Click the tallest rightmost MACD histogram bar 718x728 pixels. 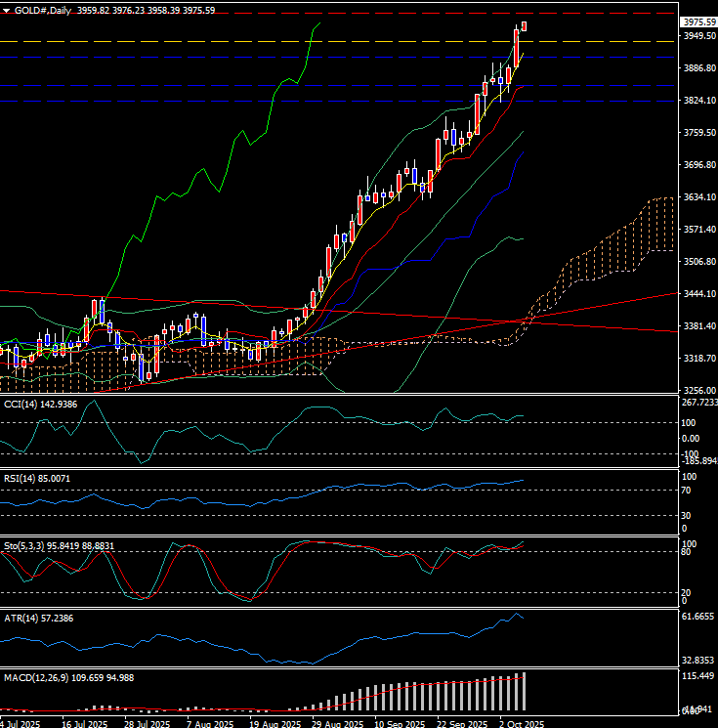(x=525, y=692)
